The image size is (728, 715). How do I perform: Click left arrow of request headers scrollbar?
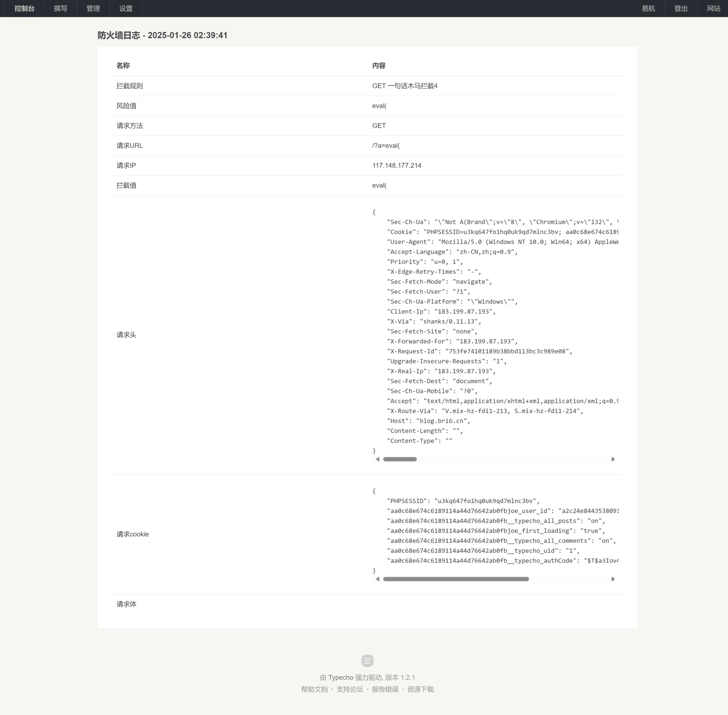point(378,459)
